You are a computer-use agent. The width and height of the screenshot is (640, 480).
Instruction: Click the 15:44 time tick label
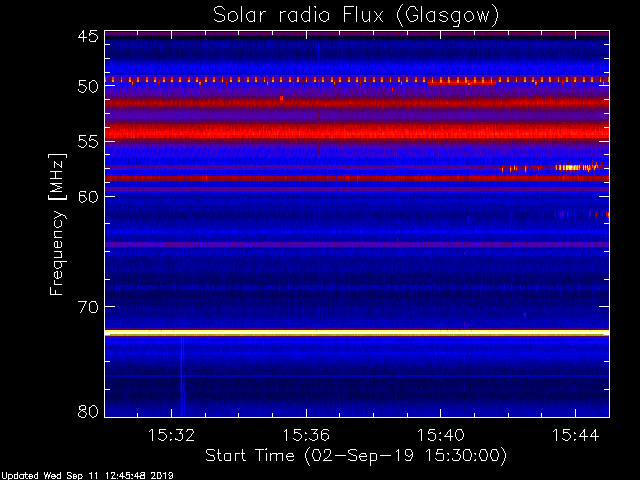pyautogui.click(x=576, y=435)
